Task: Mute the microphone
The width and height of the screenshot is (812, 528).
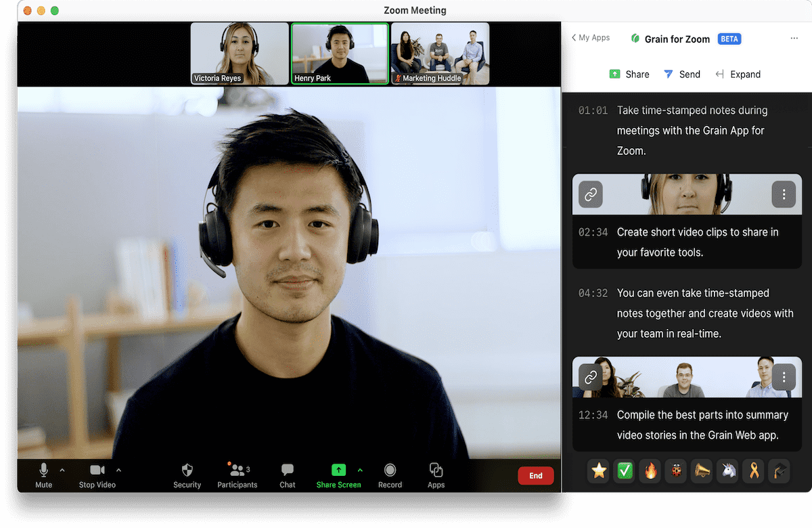Action: [x=44, y=475]
